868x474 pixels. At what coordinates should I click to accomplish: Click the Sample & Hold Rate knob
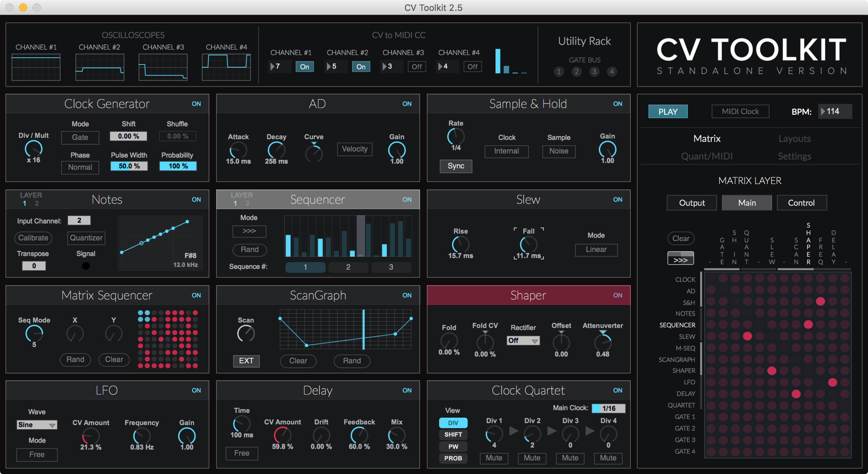click(456, 137)
